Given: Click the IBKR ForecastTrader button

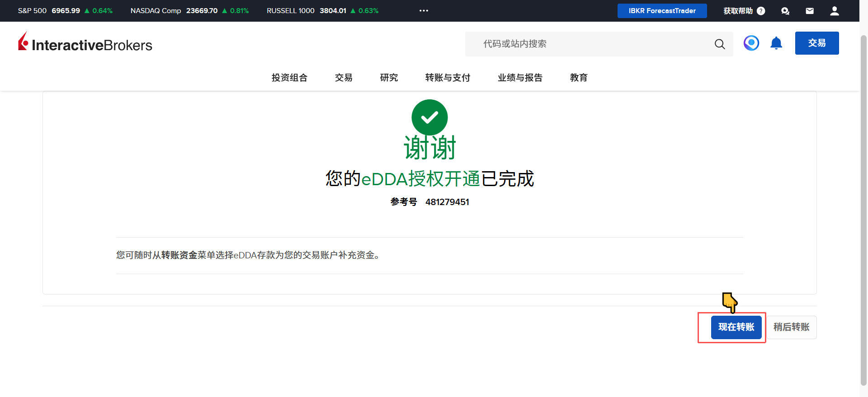Looking at the screenshot, I should [x=662, y=11].
